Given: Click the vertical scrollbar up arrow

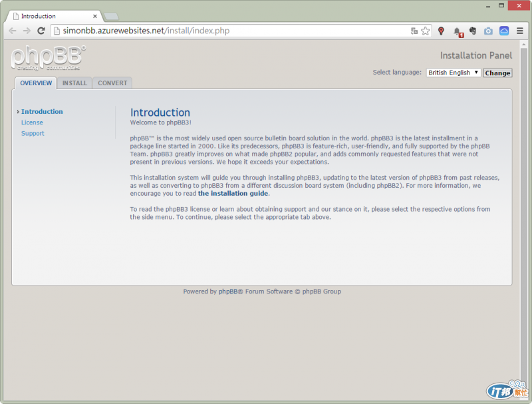Looking at the screenshot, I should click(524, 45).
